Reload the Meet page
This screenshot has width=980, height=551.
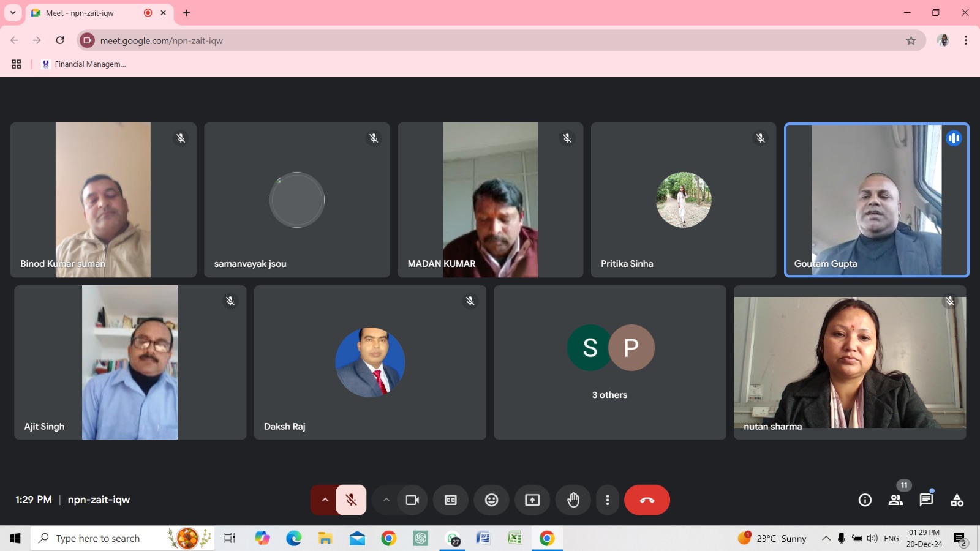[x=60, y=40]
